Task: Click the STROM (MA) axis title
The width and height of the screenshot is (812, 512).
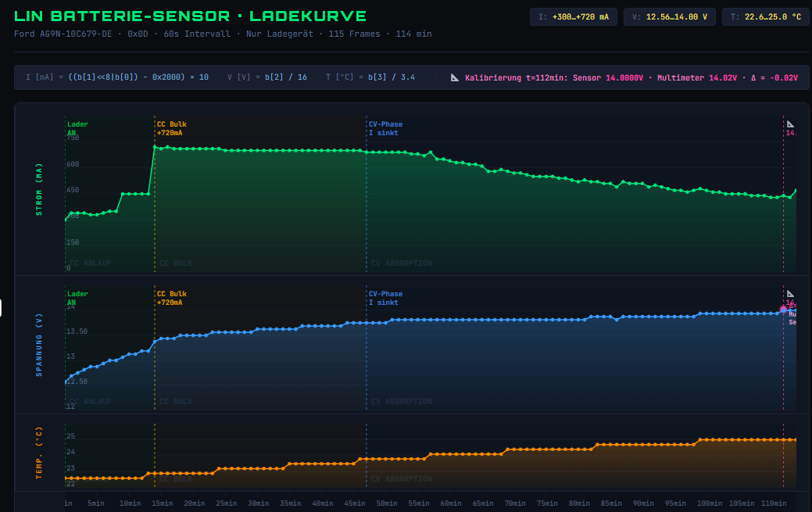Action: click(x=40, y=188)
